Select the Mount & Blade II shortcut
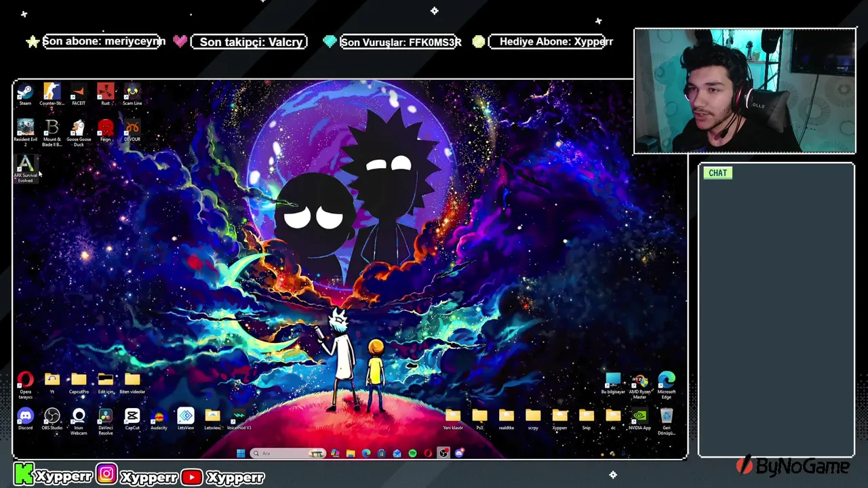 point(52,133)
